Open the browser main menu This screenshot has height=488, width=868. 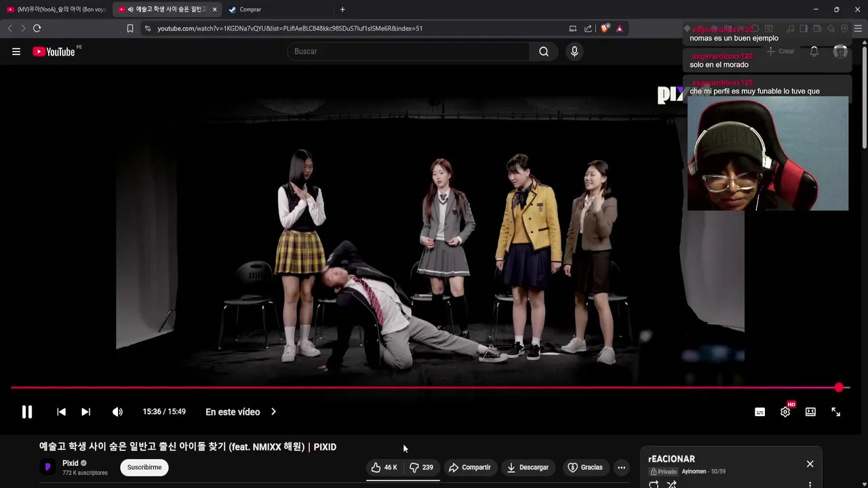858,28
